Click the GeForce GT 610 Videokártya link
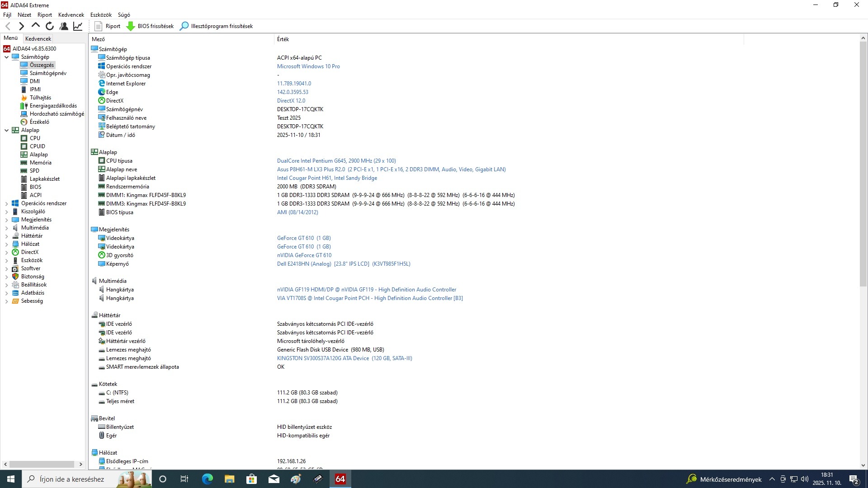Viewport: 868px width, 488px height. 304,238
